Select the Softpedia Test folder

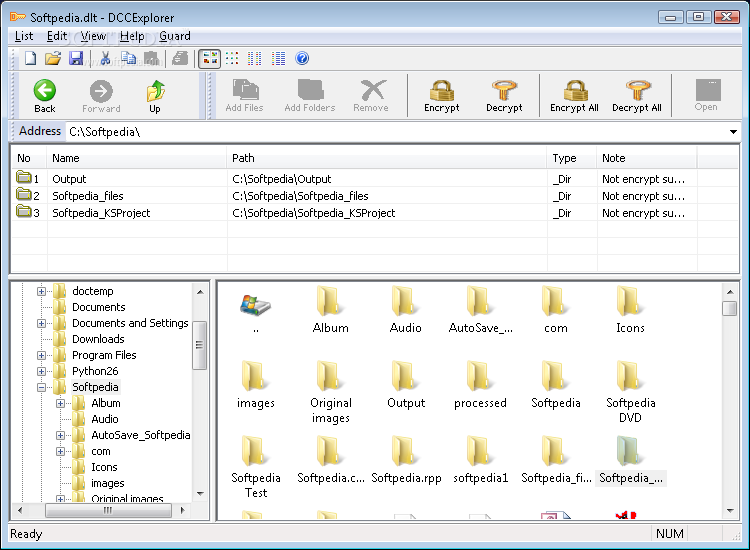[256, 467]
